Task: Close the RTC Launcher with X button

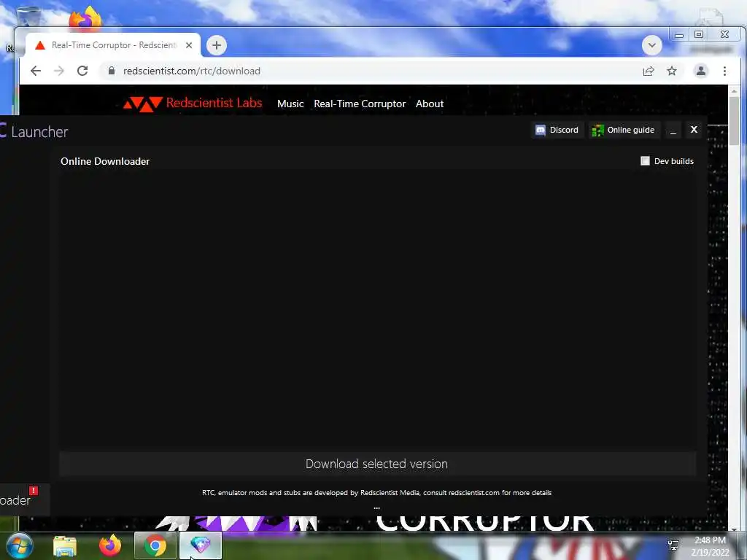Action: pyautogui.click(x=694, y=130)
